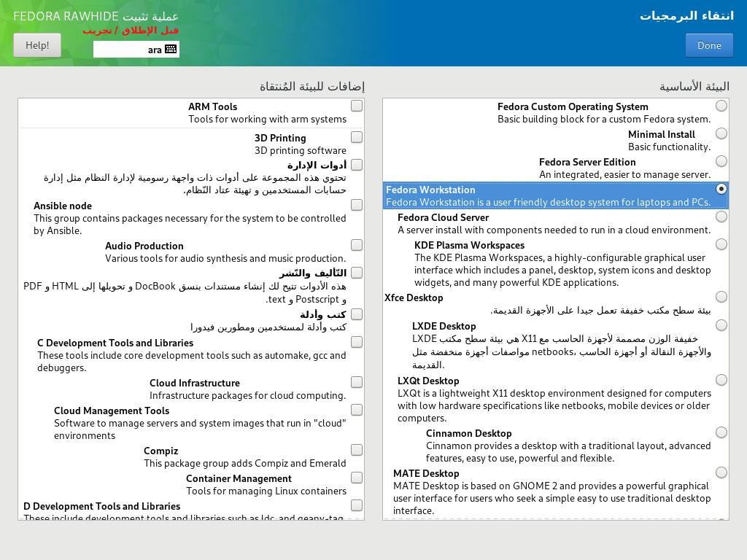Screen dimensions: 747x560
Task: Click the ARM Tools title text
Action: (212, 106)
